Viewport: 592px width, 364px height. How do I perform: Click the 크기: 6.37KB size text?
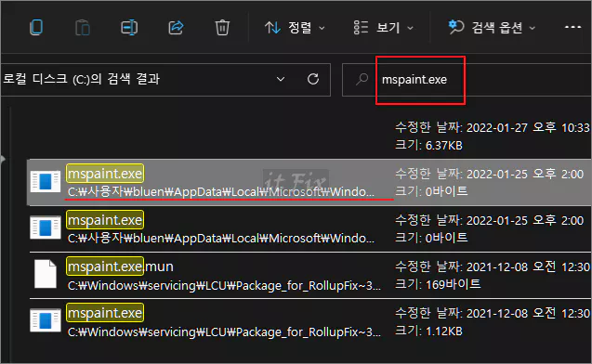point(429,145)
